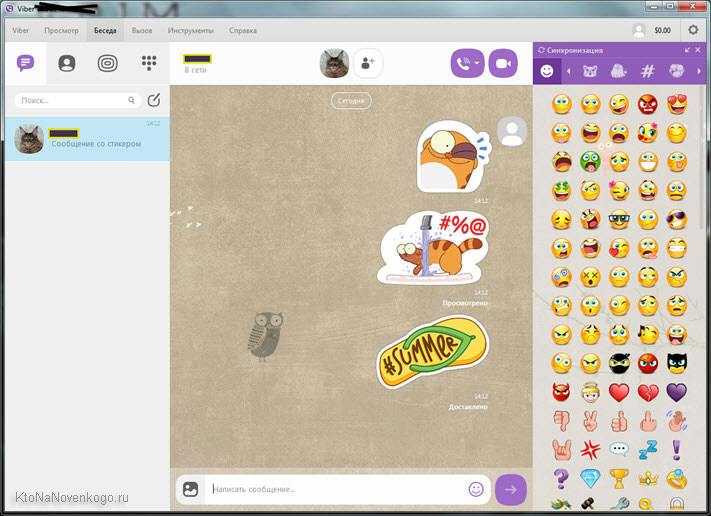Select the emoticons tab in sticker panel

[547, 71]
